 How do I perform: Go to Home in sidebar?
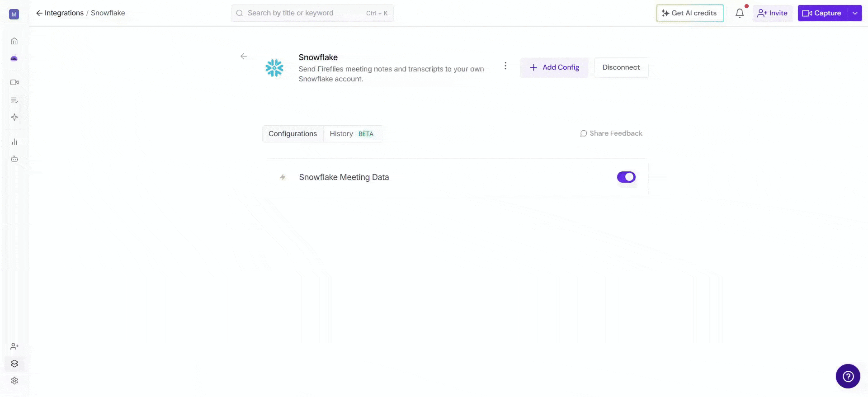pos(14,41)
